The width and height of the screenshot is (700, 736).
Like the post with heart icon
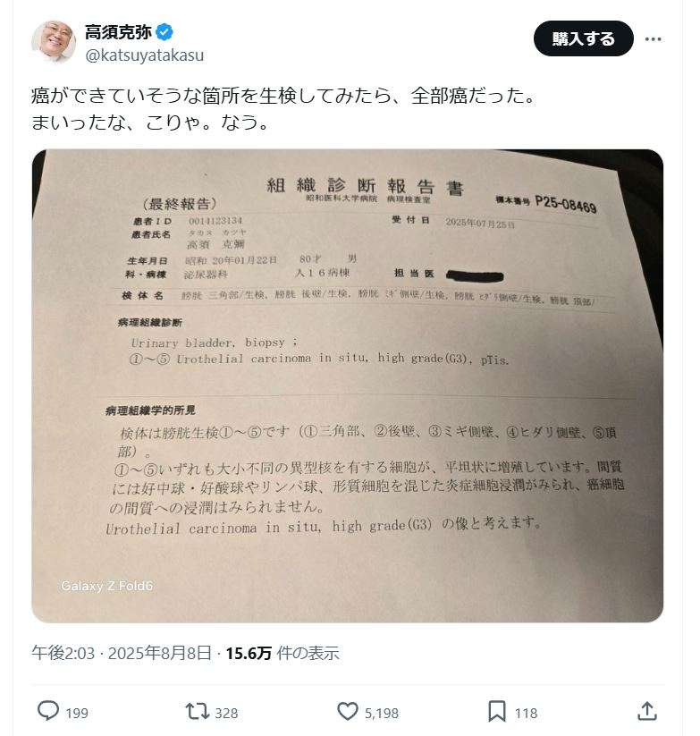(348, 711)
